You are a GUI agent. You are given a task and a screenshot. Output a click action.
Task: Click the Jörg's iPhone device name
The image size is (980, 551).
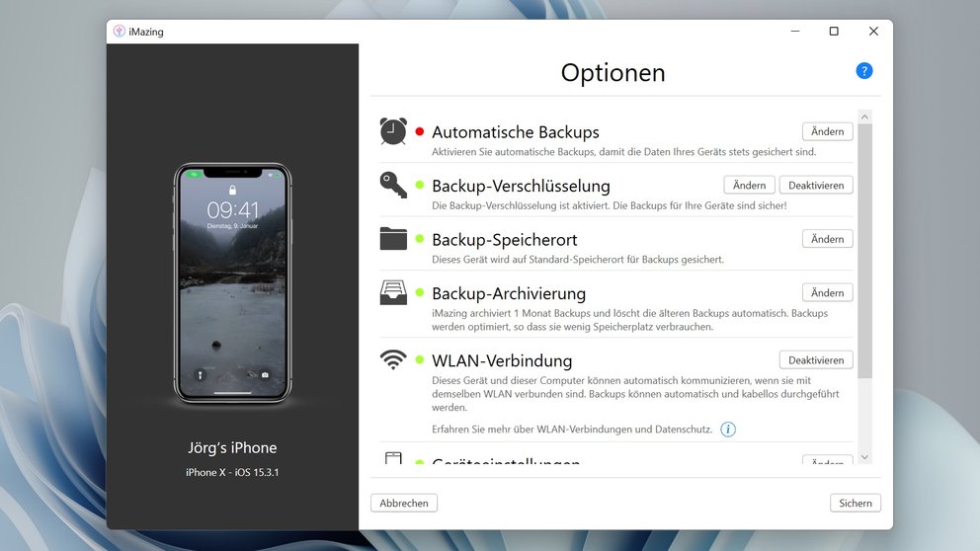232,447
